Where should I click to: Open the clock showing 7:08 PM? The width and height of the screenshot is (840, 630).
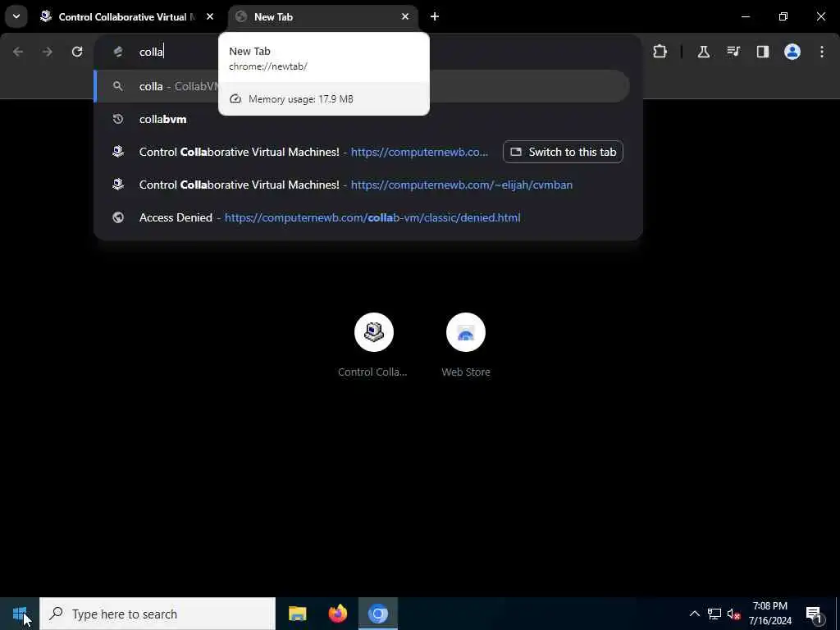(769, 614)
